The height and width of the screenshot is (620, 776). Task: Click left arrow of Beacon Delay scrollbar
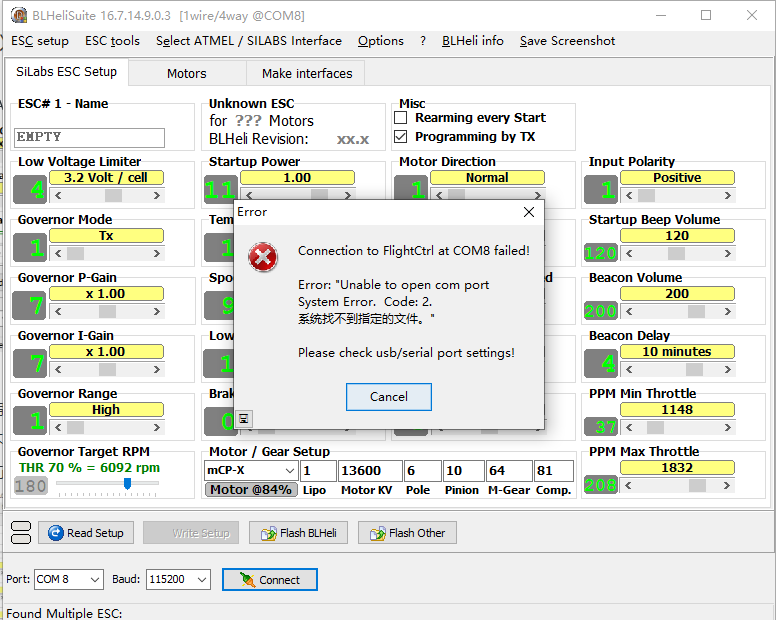click(629, 369)
